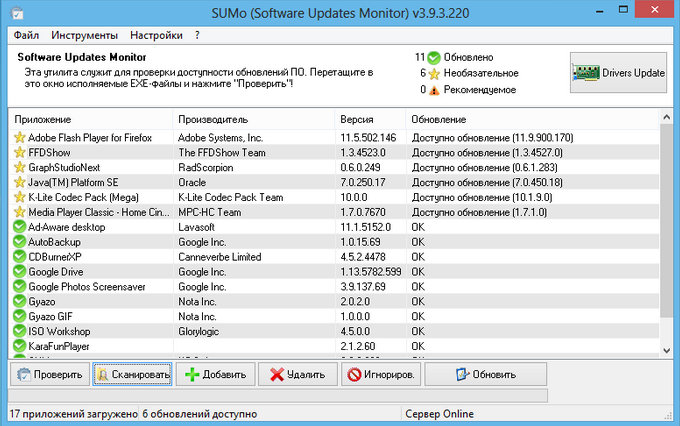
Task: Click the '6 обновлений доступно' status text
Action: pos(199,414)
